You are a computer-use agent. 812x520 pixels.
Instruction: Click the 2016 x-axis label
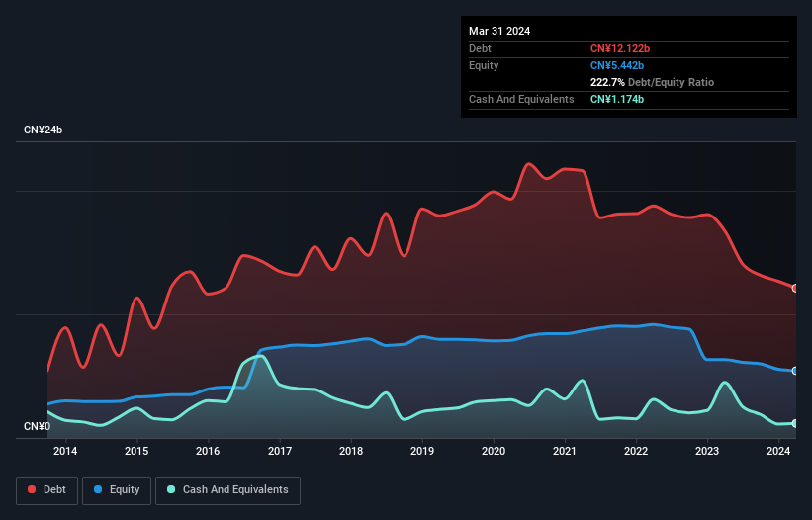click(x=208, y=451)
